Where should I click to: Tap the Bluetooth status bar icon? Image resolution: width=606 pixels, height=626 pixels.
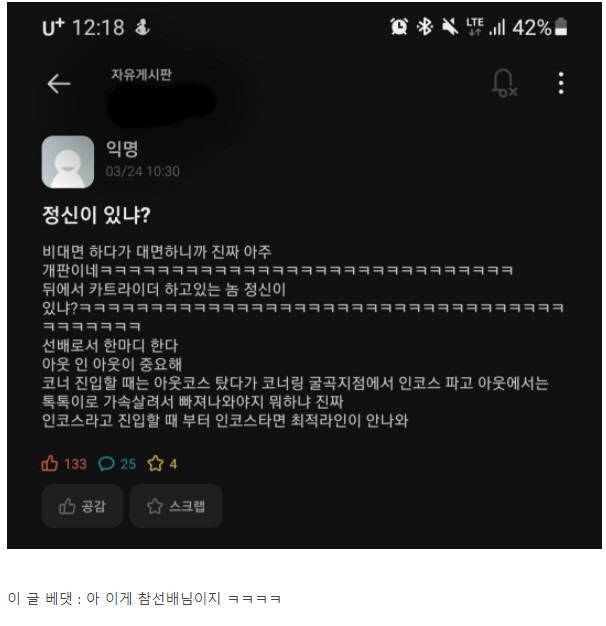[x=424, y=27]
